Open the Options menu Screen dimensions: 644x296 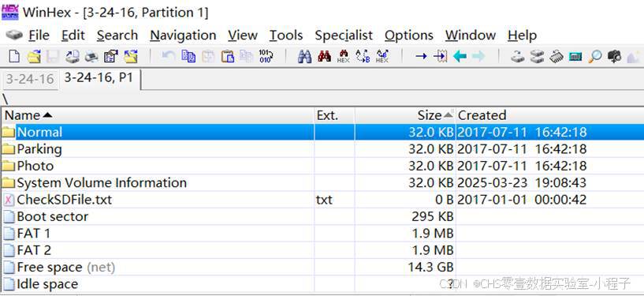click(408, 36)
